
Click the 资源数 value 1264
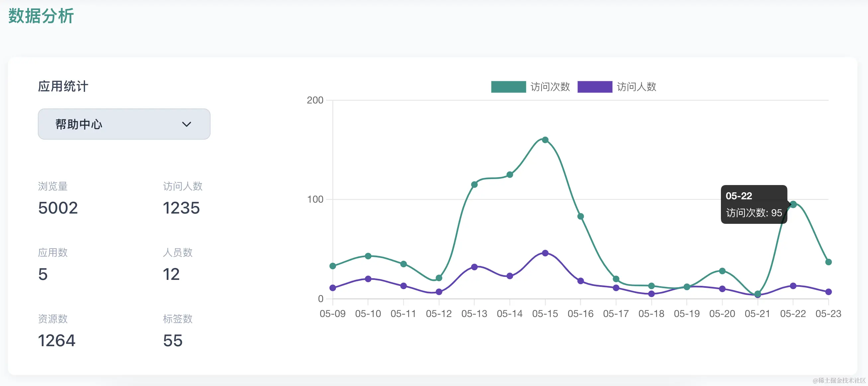pyautogui.click(x=56, y=340)
